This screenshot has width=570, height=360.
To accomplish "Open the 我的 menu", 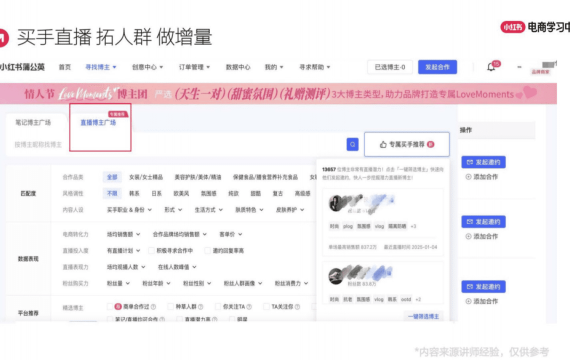I will coord(274,67).
